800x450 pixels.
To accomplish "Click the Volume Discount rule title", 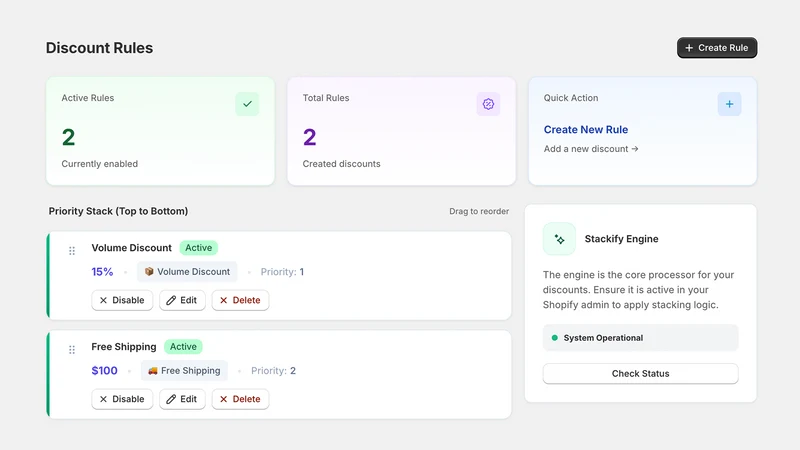I will pyautogui.click(x=132, y=248).
